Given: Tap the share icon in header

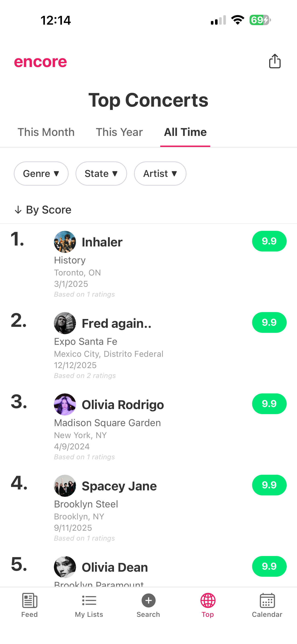Looking at the screenshot, I should tap(274, 61).
